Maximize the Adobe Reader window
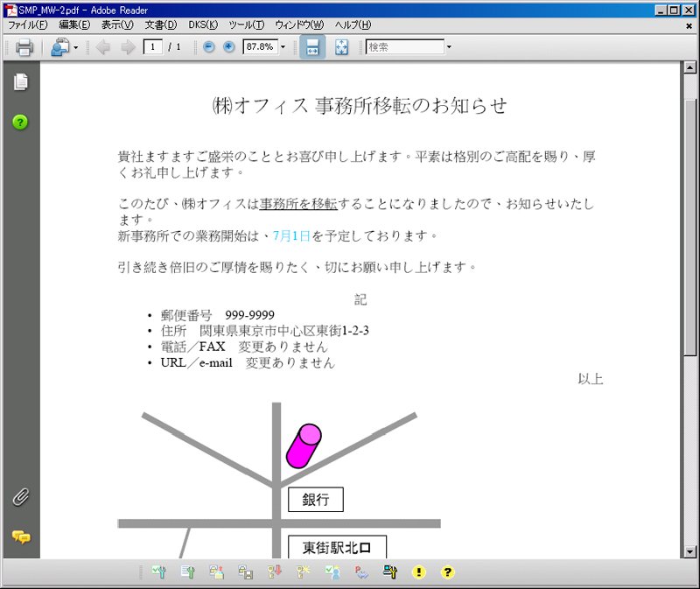Viewport: 700px width, 589px height. [x=675, y=10]
